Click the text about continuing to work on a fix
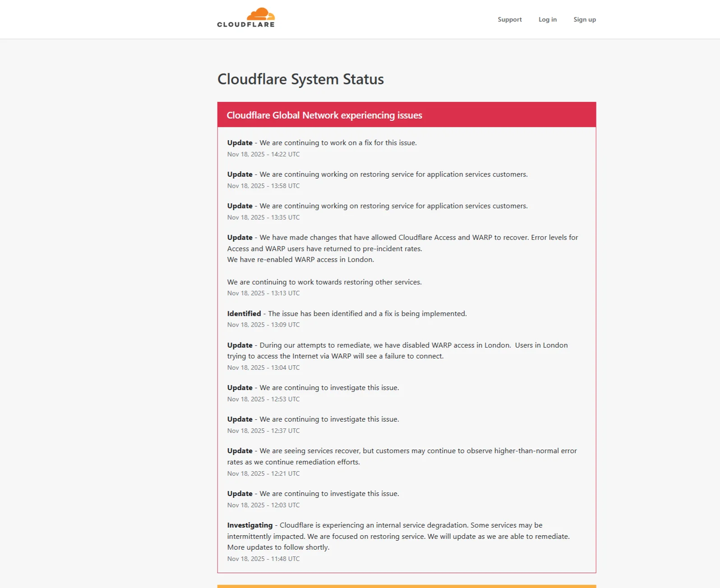 tap(338, 143)
